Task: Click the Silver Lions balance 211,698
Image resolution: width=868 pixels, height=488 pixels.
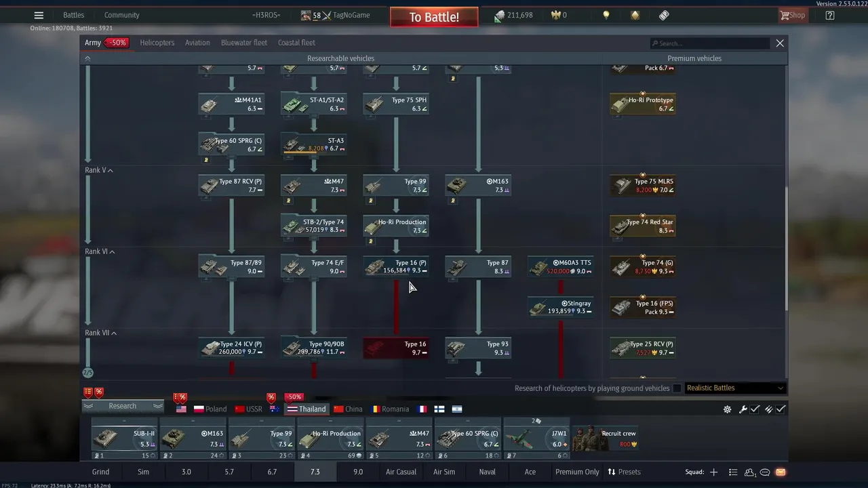Action: [x=513, y=16]
